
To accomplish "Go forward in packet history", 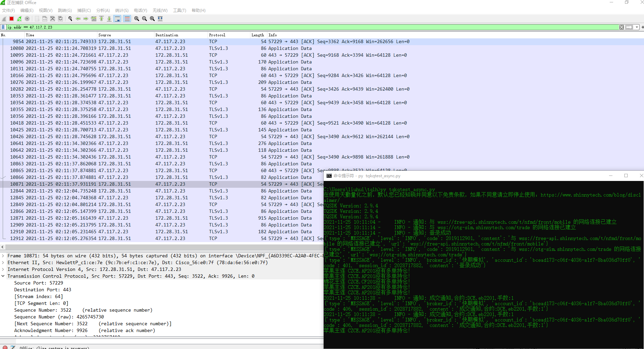I will click(86, 19).
